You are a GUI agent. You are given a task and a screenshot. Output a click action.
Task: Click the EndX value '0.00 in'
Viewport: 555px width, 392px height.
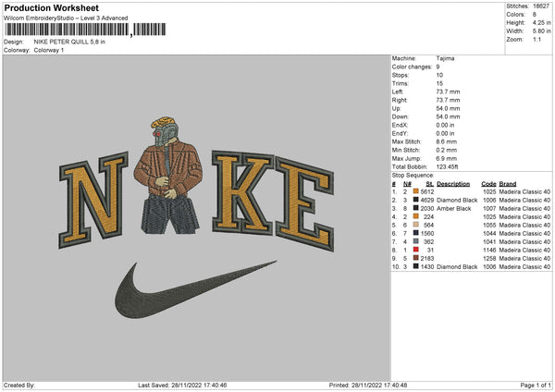tap(445, 125)
